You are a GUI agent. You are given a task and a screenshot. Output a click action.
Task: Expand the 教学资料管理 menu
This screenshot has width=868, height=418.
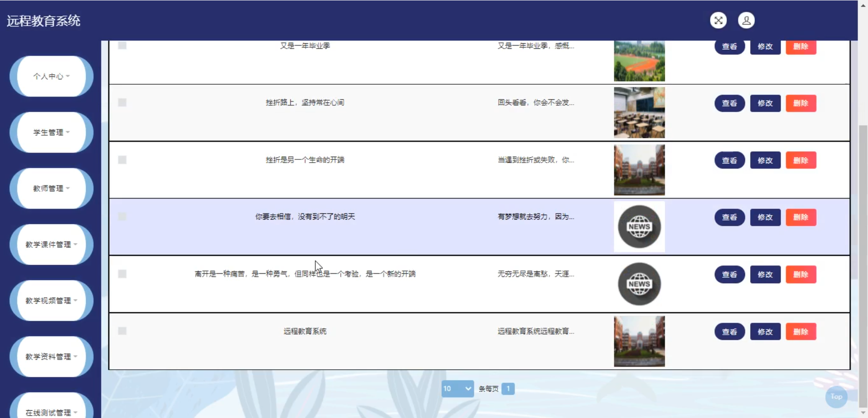tap(51, 357)
